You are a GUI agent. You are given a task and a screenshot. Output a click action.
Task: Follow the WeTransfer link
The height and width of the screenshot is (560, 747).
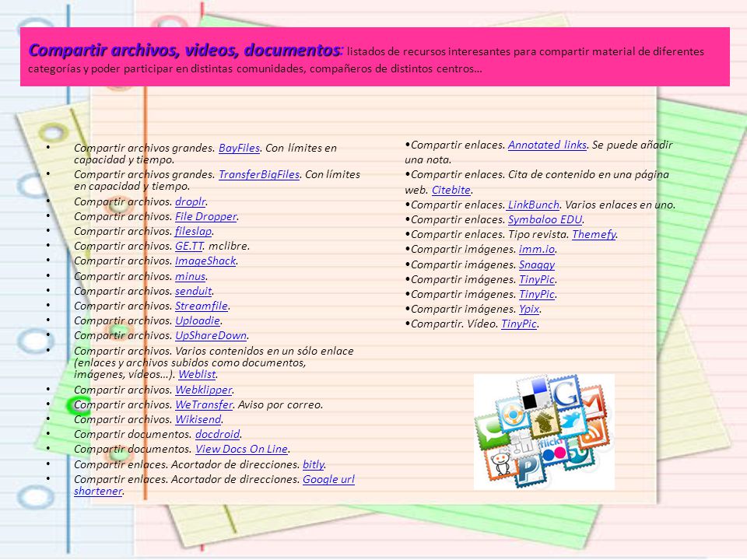pyautogui.click(x=204, y=404)
